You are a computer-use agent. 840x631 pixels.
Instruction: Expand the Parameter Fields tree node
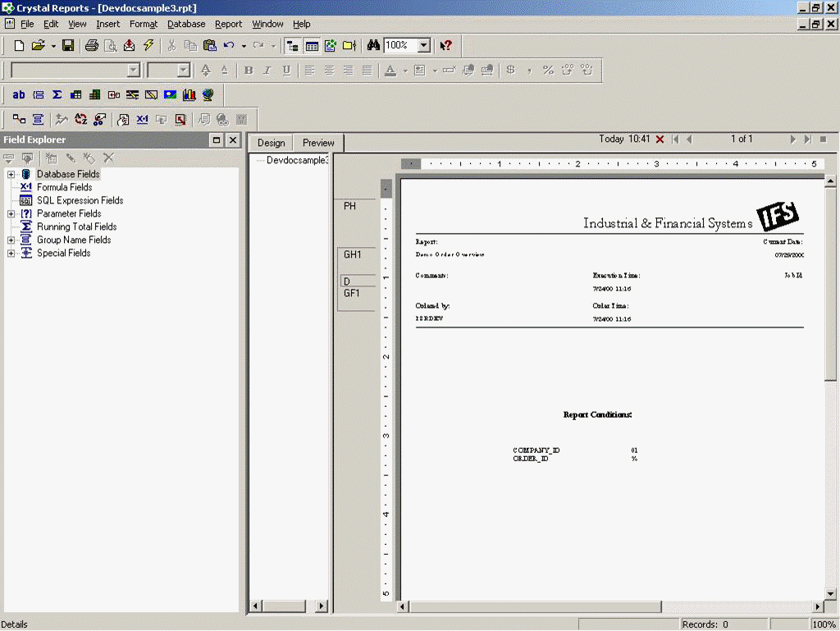[11, 213]
